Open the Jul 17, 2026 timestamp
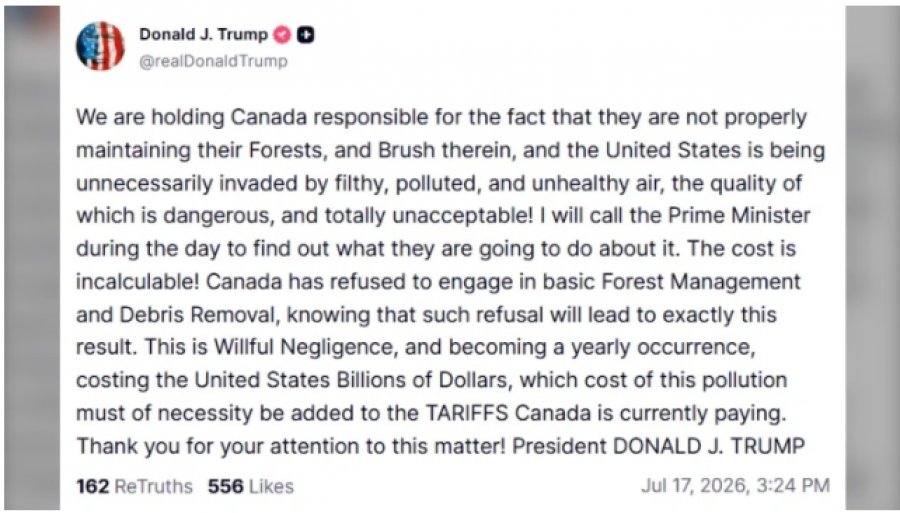This screenshot has height=513, width=900. pyautogui.click(x=735, y=485)
